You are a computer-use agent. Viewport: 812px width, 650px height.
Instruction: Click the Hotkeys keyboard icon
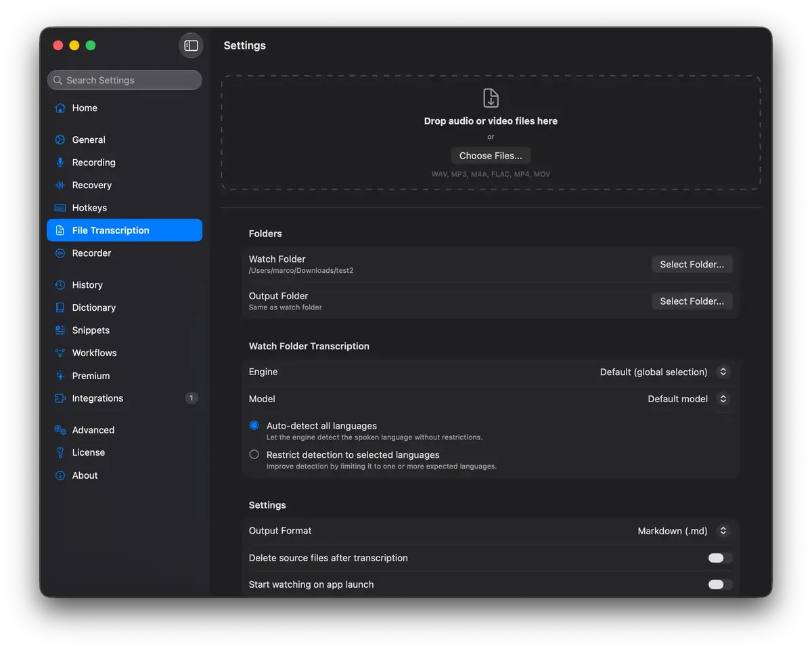point(60,208)
